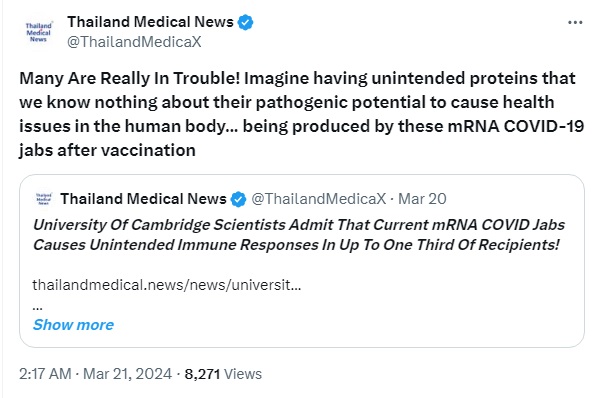Viewport: 607px width, 398px height.
Task: Click the opening sentence Many Are Really In Trouble!
Action: point(130,78)
